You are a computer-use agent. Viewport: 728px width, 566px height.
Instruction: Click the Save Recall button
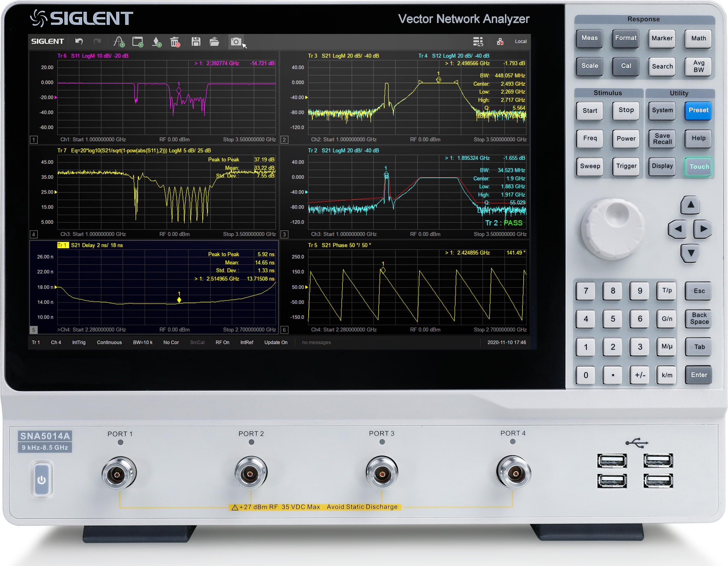[662, 139]
